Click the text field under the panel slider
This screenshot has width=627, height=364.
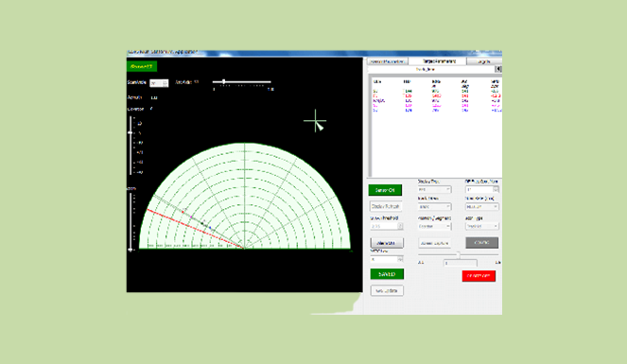[461, 263]
